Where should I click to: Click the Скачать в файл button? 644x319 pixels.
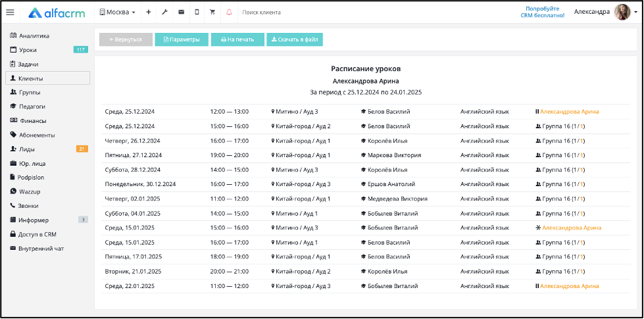[295, 40]
